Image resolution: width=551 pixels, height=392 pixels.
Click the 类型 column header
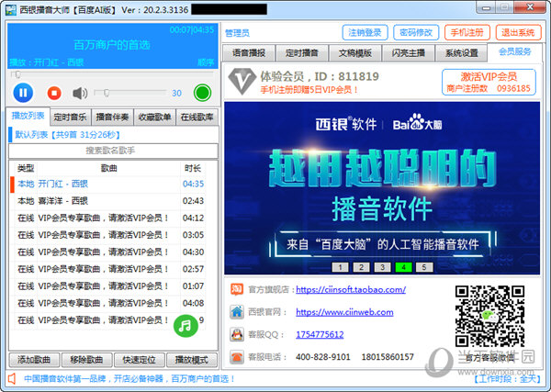(26, 169)
